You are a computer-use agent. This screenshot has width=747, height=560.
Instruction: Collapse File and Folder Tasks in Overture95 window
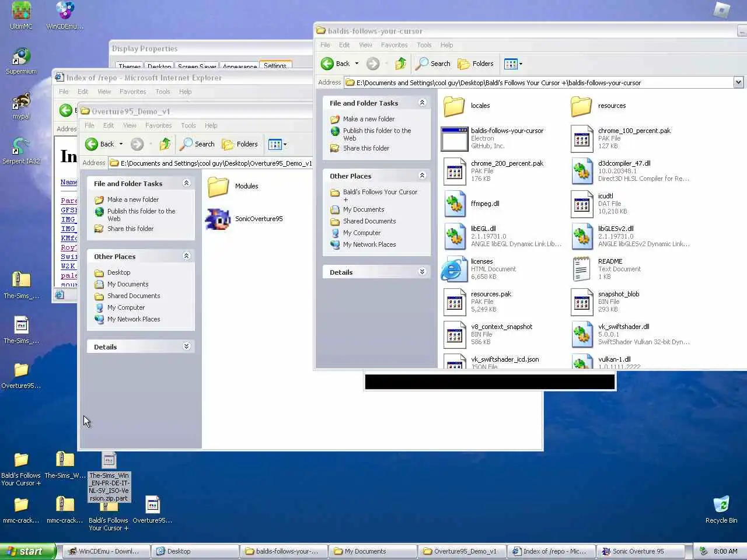(186, 183)
